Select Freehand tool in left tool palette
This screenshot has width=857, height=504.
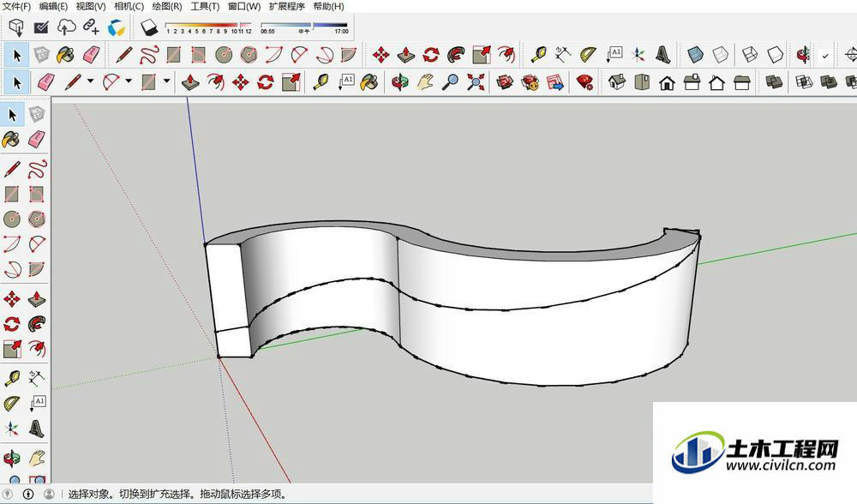[x=37, y=169]
